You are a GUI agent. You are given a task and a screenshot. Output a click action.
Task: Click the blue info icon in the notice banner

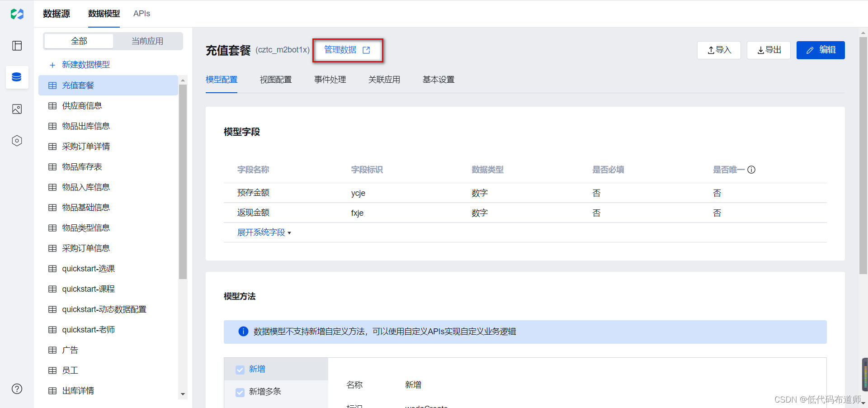tap(243, 332)
